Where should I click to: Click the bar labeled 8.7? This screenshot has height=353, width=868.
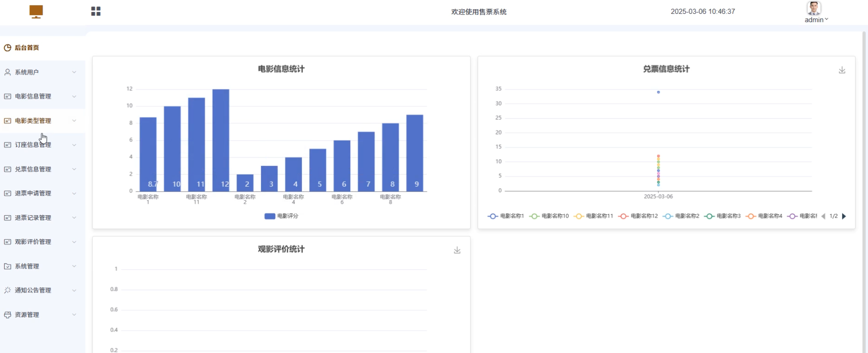click(x=148, y=154)
